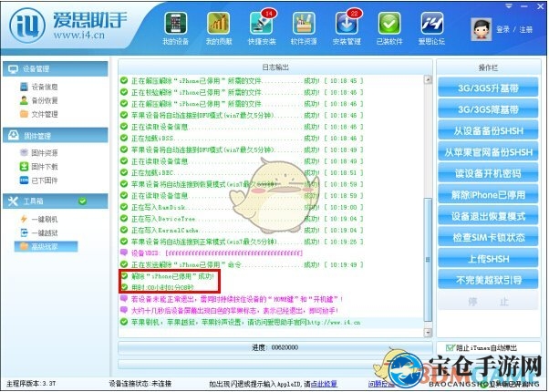
Task: Toggle 阻止iTunes自动弹出 checkbox
Action: click(450, 347)
